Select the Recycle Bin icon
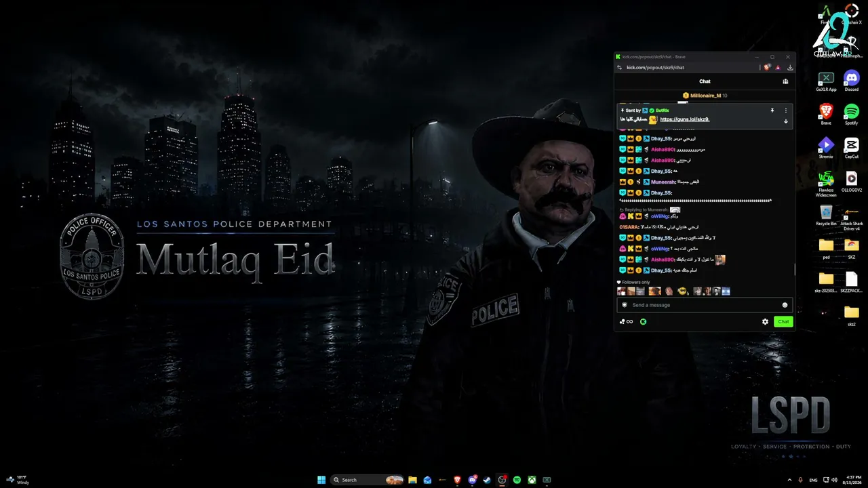 (826, 216)
